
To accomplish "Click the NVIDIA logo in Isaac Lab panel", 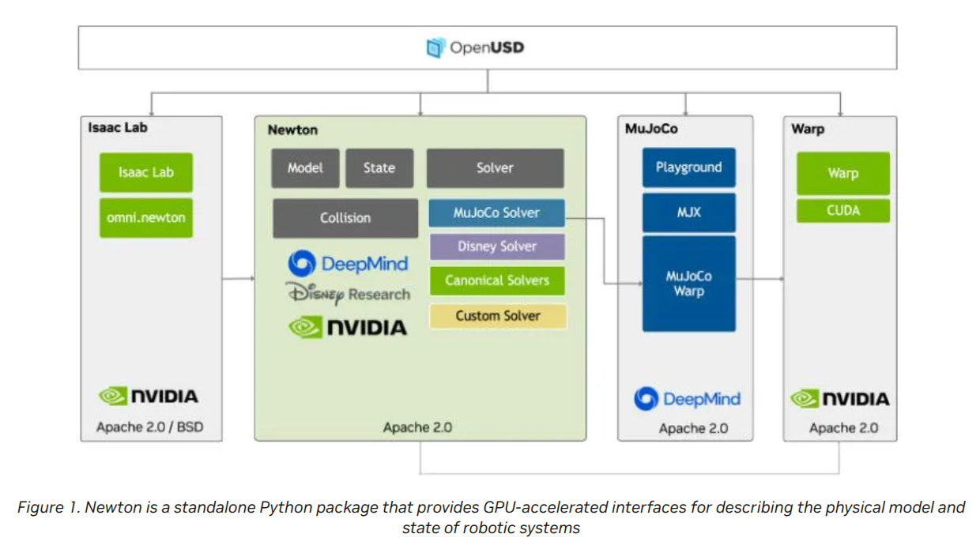I will coord(148,396).
